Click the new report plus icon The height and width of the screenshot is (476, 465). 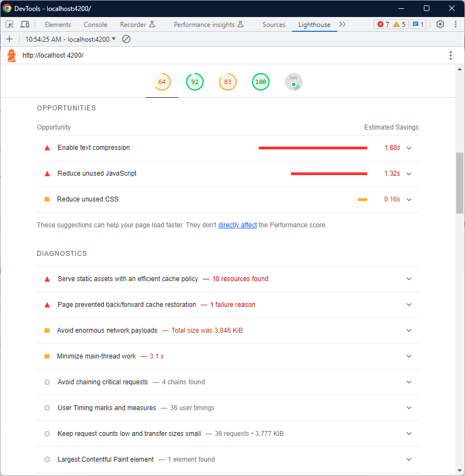(9, 39)
